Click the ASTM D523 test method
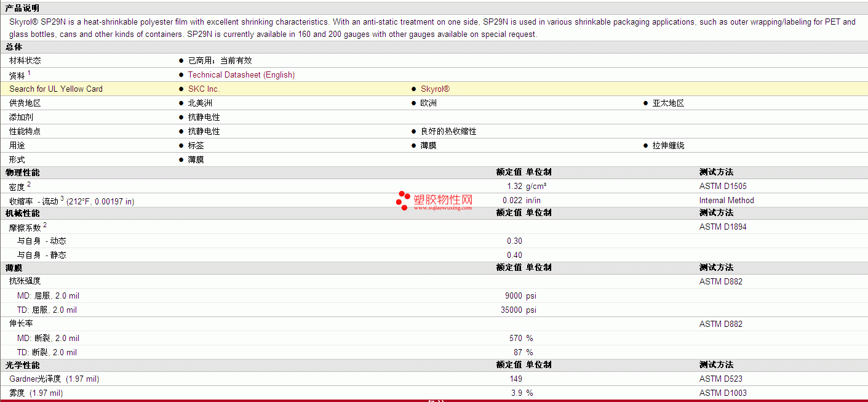 721,379
